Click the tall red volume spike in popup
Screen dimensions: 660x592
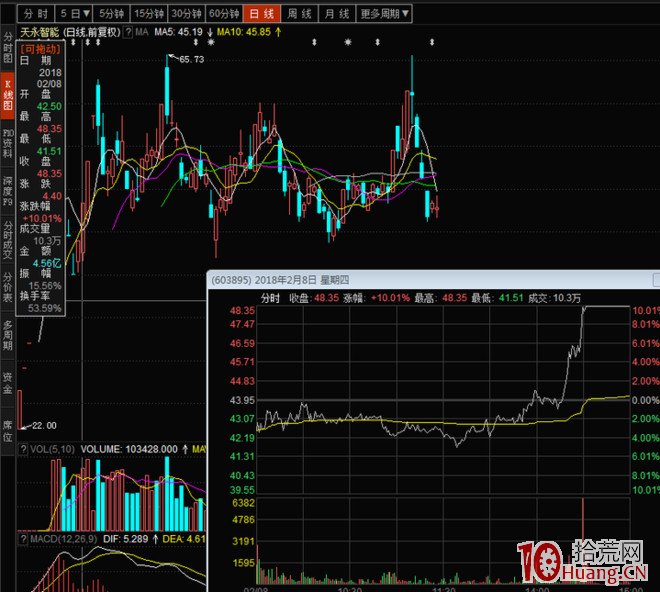click(583, 539)
